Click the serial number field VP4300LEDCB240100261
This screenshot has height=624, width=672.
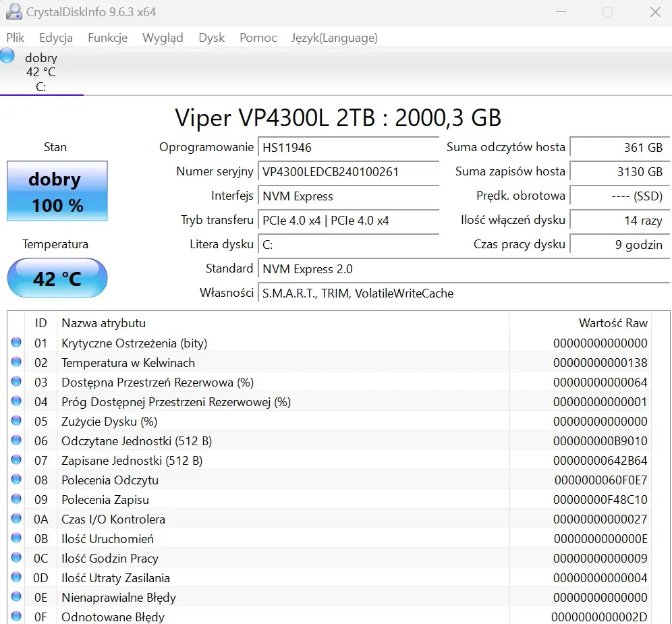(348, 172)
